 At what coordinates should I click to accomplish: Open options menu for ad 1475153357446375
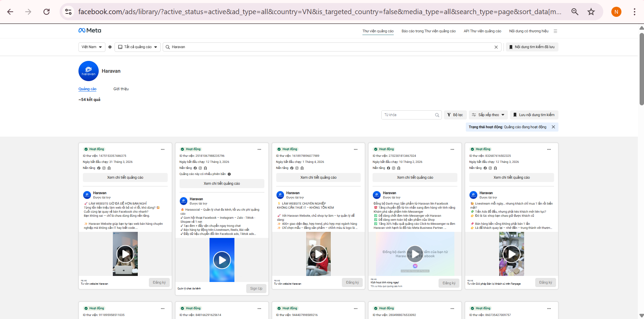point(163,149)
